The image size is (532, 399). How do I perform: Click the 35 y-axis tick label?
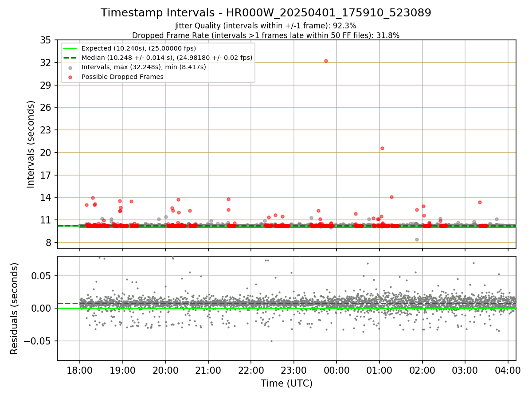[x=46, y=40]
